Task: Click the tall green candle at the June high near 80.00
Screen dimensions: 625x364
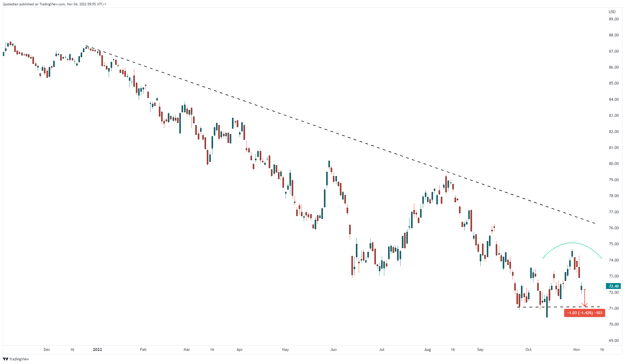Action: [329, 164]
